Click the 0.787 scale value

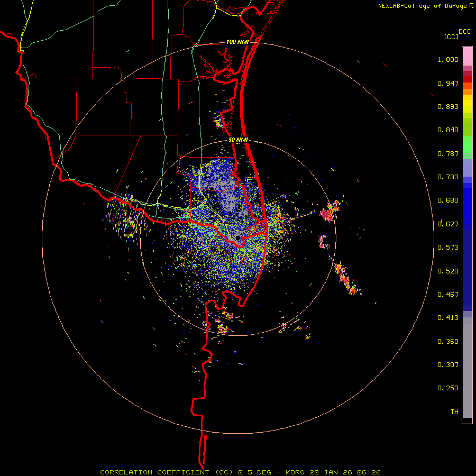(448, 153)
